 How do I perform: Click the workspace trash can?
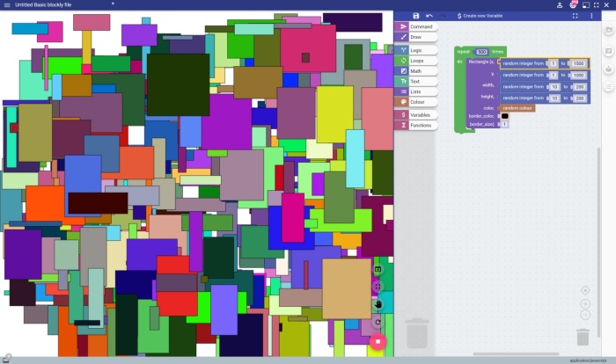[583, 338]
